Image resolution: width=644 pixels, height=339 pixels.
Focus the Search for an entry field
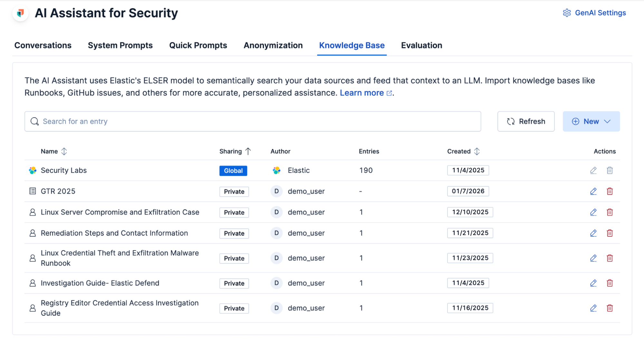[253, 121]
